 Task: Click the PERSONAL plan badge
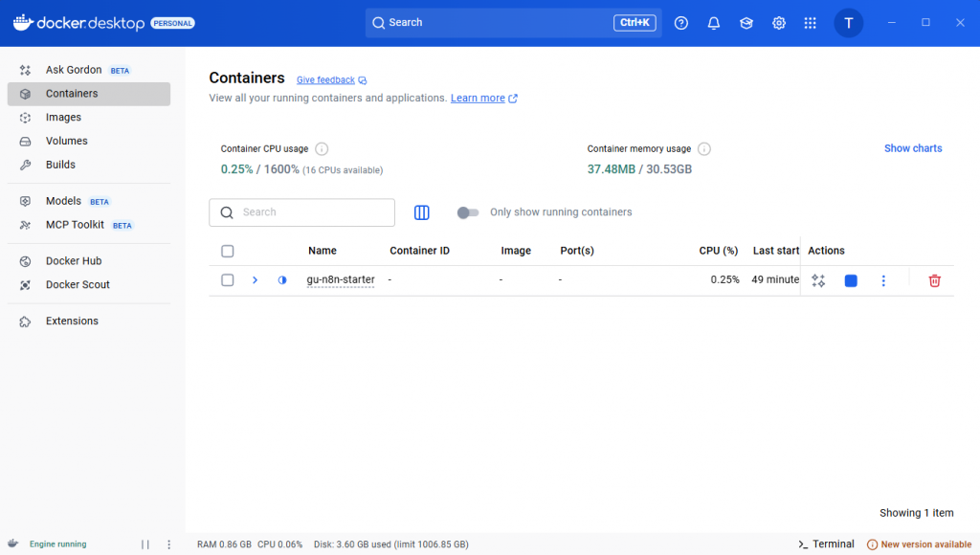[172, 23]
